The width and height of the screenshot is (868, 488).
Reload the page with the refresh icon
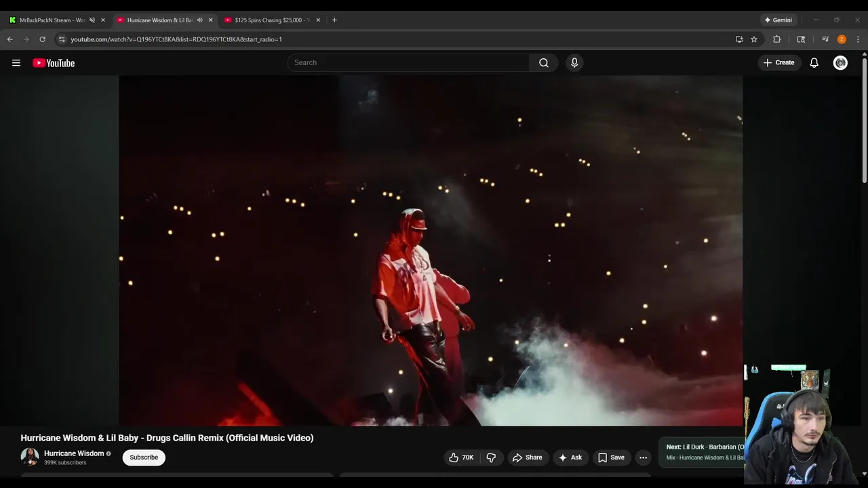[42, 39]
